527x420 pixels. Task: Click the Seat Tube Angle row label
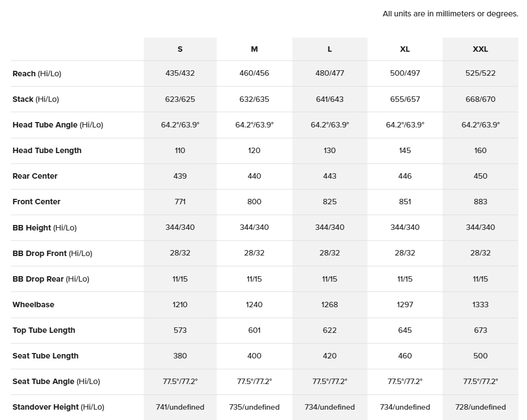pos(56,381)
